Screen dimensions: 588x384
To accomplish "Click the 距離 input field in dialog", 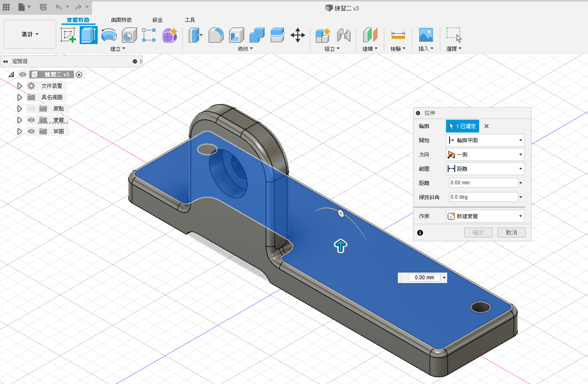I will coord(483,183).
